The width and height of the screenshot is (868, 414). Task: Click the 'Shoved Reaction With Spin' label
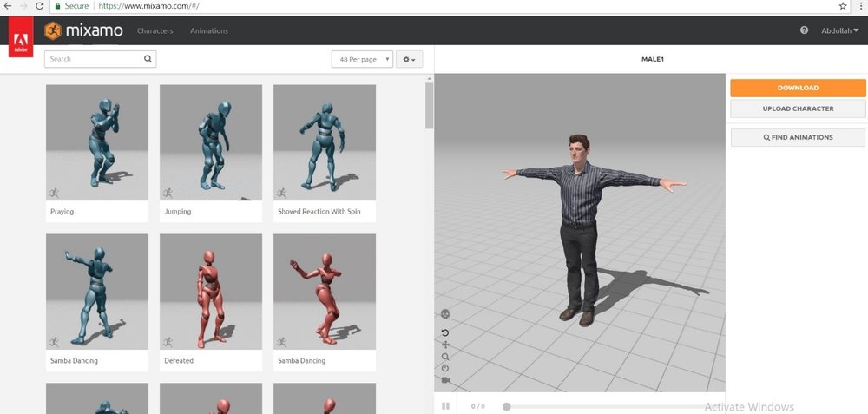coord(319,212)
